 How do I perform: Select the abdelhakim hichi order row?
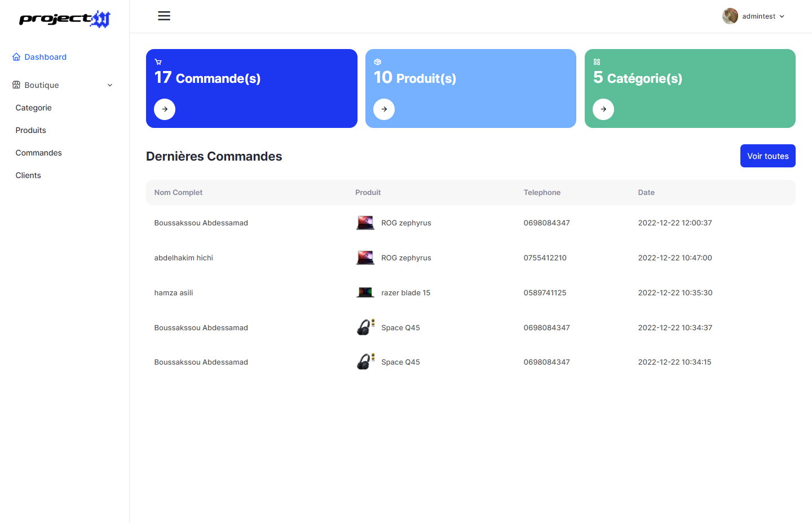coord(184,258)
